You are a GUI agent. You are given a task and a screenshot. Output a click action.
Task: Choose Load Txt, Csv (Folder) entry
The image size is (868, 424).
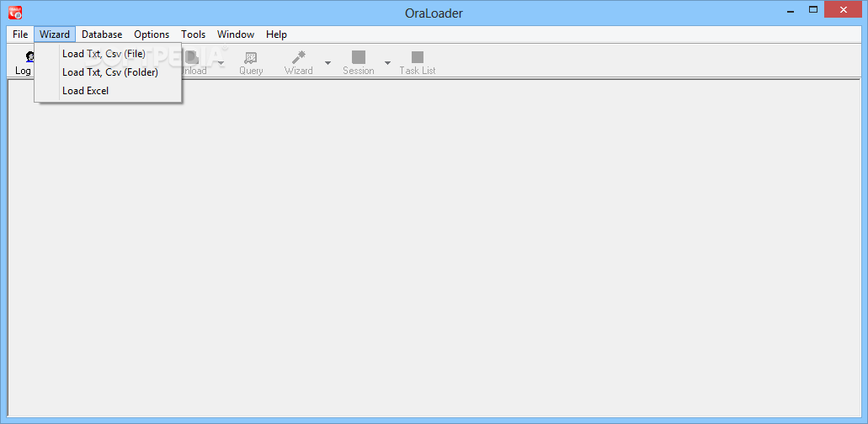coord(109,72)
